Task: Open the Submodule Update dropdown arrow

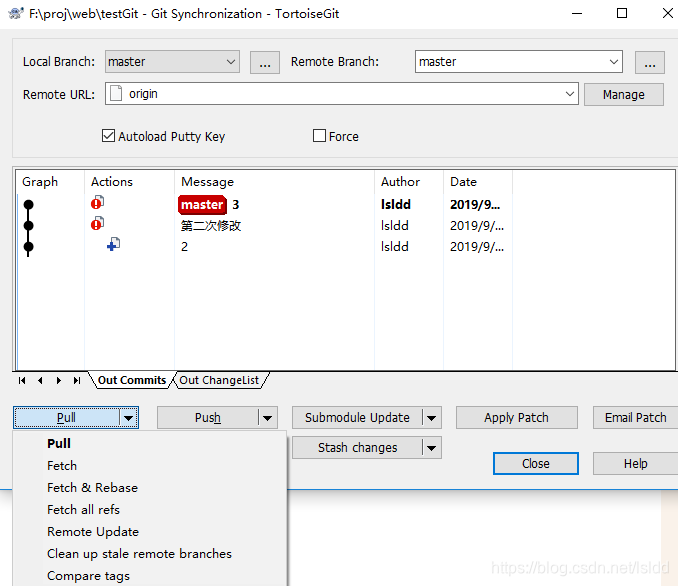Action: coord(432,418)
